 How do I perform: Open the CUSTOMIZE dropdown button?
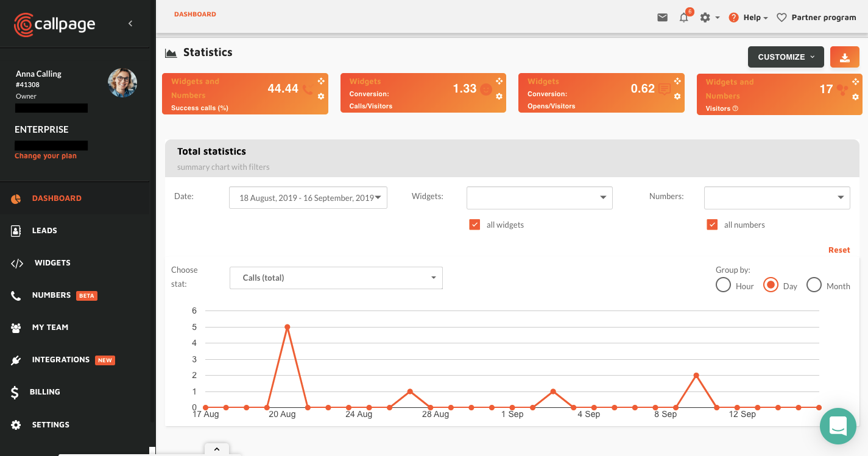(x=786, y=57)
